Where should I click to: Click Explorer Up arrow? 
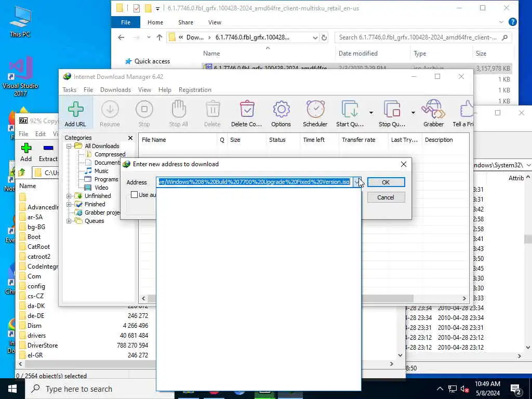159,37
